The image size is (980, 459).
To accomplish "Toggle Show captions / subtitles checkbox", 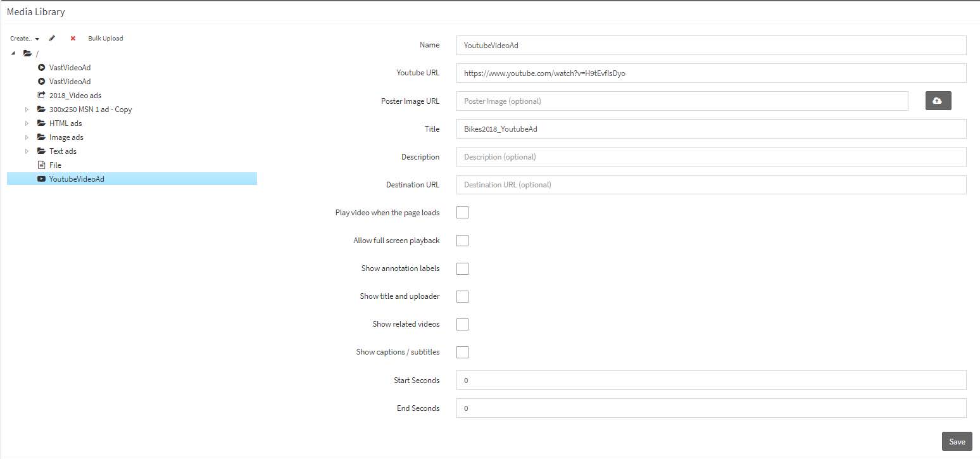I will tap(462, 352).
